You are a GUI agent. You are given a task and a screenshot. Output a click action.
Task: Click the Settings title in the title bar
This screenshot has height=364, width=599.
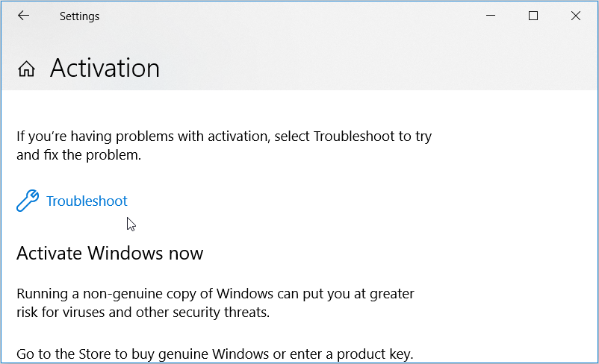coord(79,16)
